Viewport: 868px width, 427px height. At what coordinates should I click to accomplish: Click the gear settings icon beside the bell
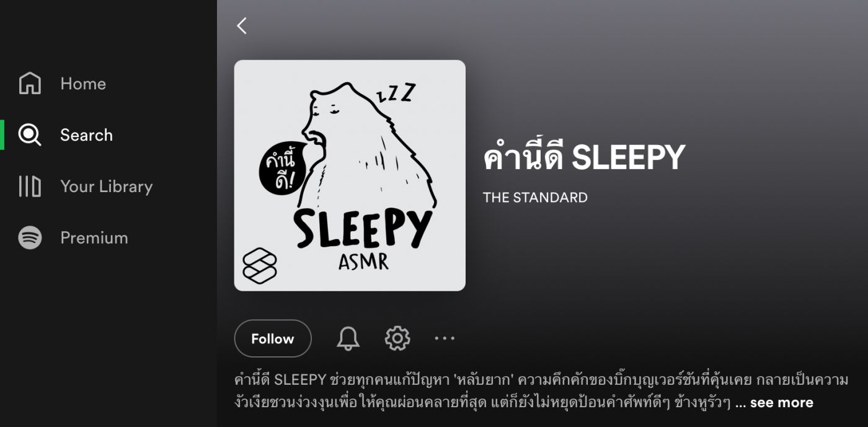[x=397, y=338]
